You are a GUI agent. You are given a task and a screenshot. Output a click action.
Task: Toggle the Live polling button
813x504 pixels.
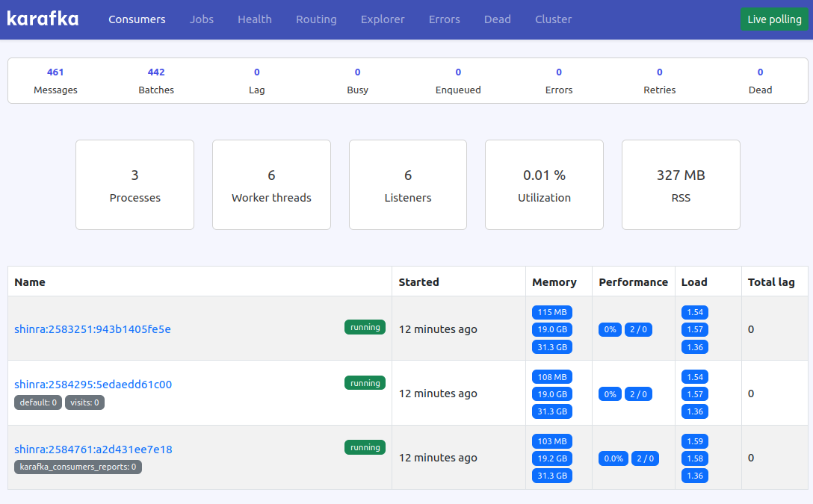(x=774, y=19)
